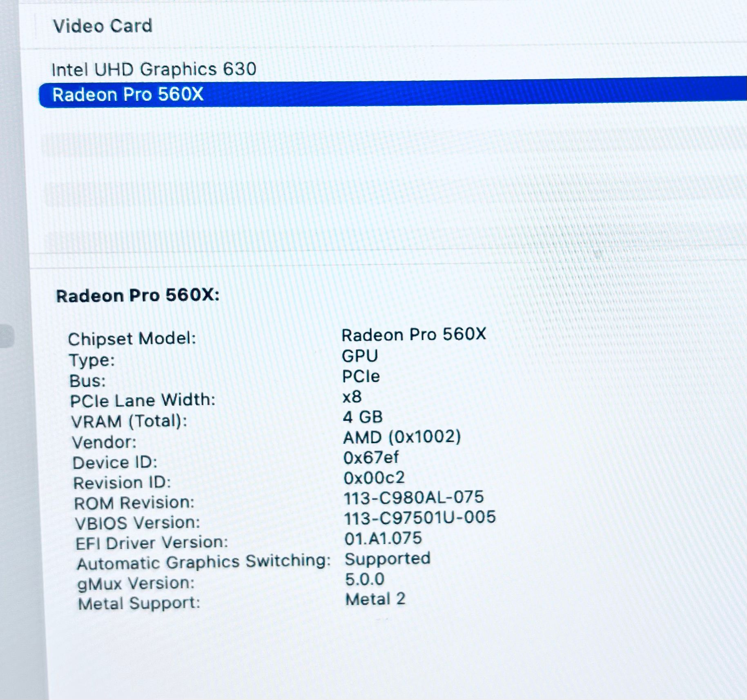Click the ROM Revision value 113-C980AL-075
Viewport: 747px width, 700px height.
[x=413, y=498]
